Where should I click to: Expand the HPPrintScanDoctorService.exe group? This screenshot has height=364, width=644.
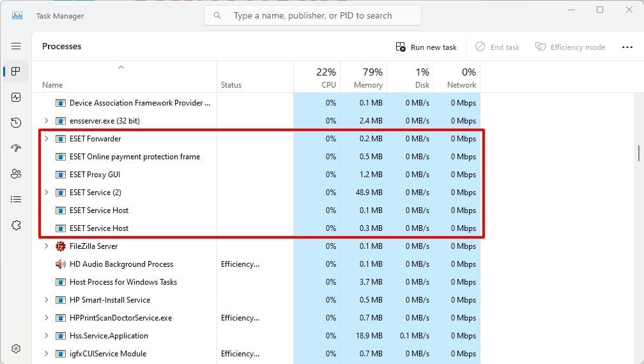pos(47,317)
